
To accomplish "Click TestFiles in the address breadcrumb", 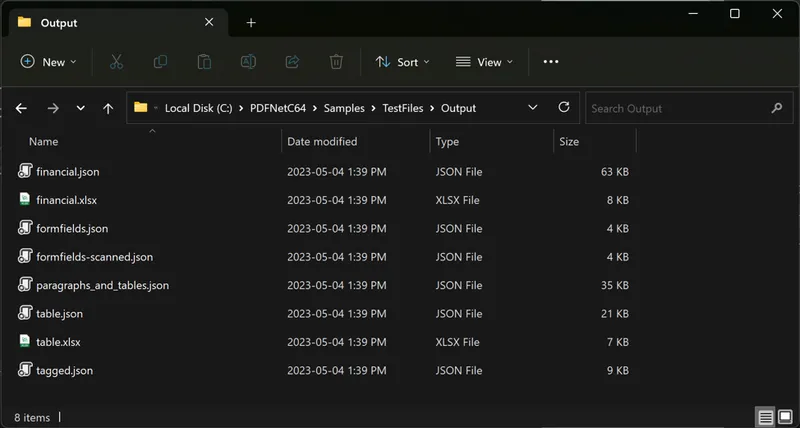I will [403, 108].
